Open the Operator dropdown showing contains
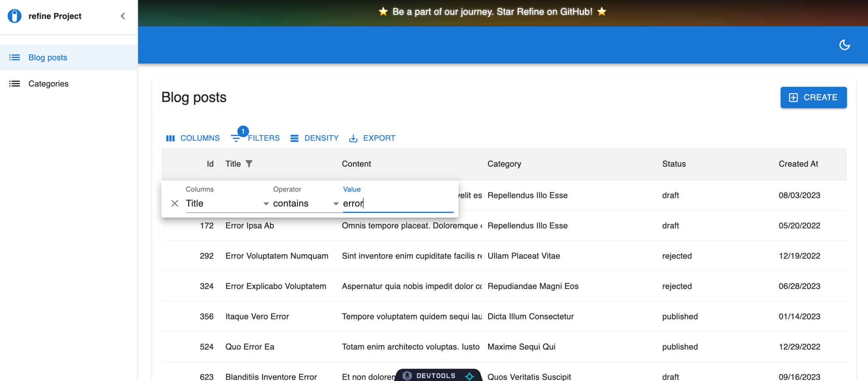Viewport: 868px width, 381px height. pos(305,203)
